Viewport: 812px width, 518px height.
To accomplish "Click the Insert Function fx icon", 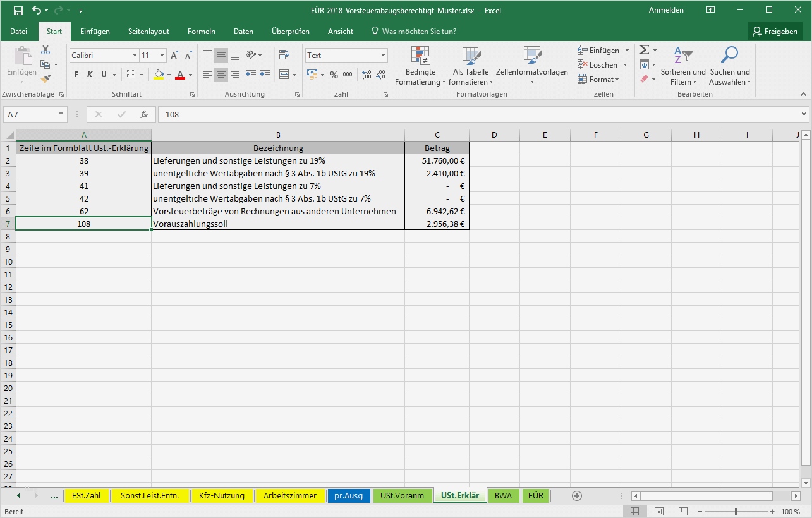I will 143,114.
